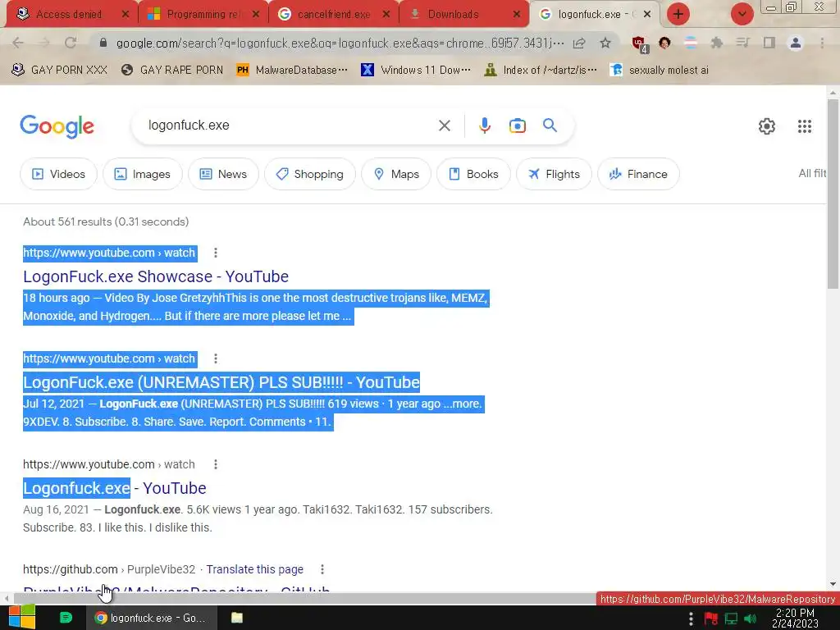Viewport: 840px width, 630px height.
Task: Click the scrollbar down arrow
Action: tap(833, 584)
